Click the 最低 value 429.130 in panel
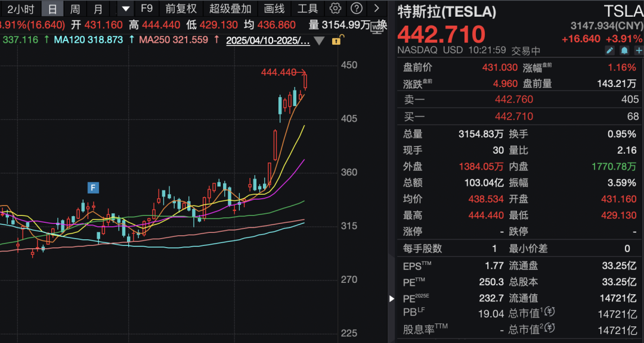Image resolution: width=644 pixels, height=343 pixels. coord(618,215)
